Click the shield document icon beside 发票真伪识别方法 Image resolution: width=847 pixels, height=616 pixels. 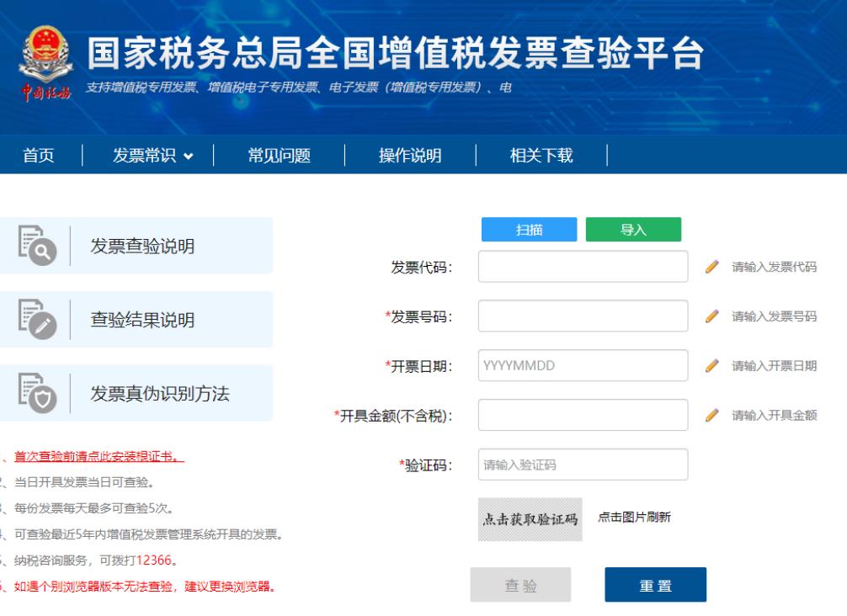click(35, 394)
